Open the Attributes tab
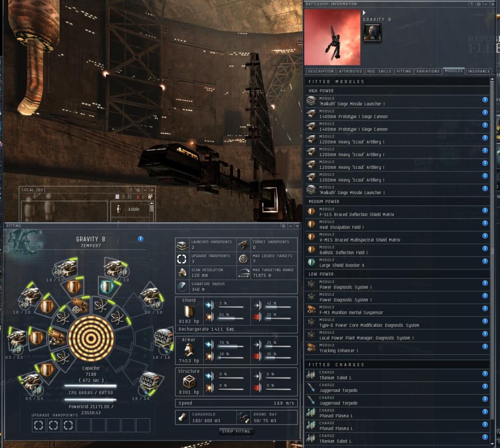500x448 pixels. click(350, 71)
